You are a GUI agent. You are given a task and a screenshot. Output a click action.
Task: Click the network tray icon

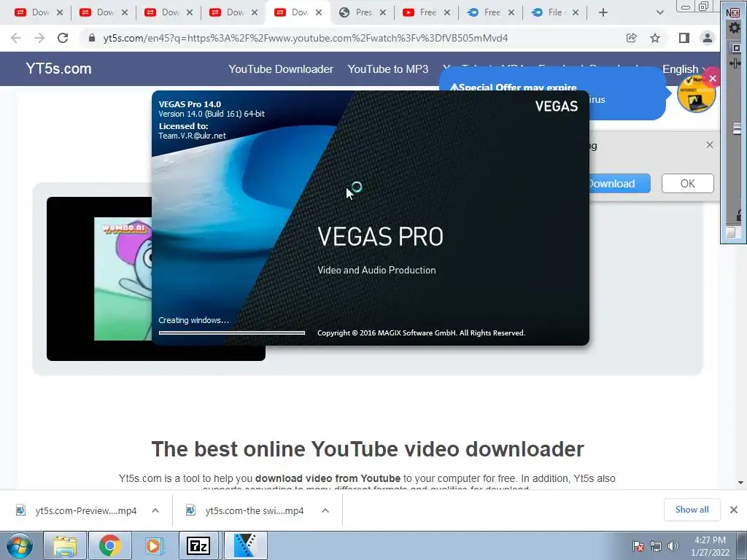coord(656,546)
